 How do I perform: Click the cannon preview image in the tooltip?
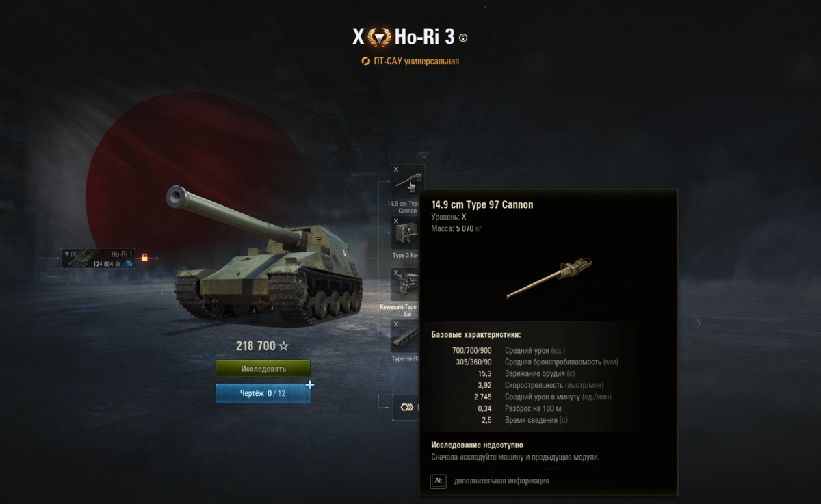point(549,278)
